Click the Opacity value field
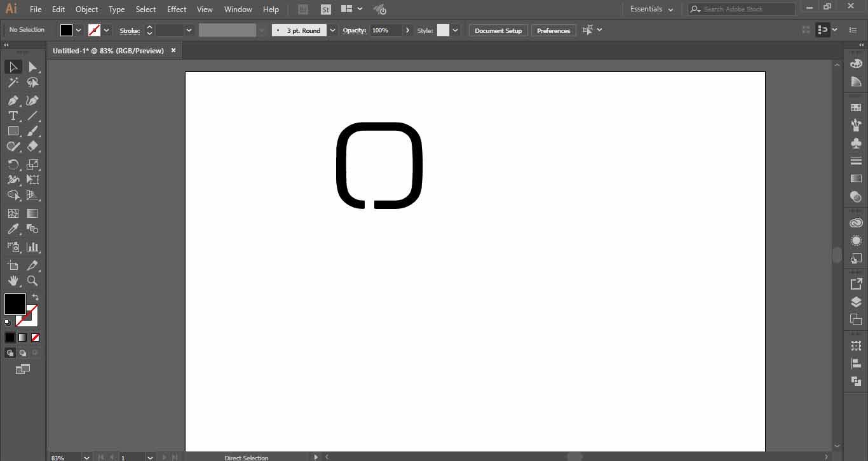This screenshot has width=868, height=461. 386,30
